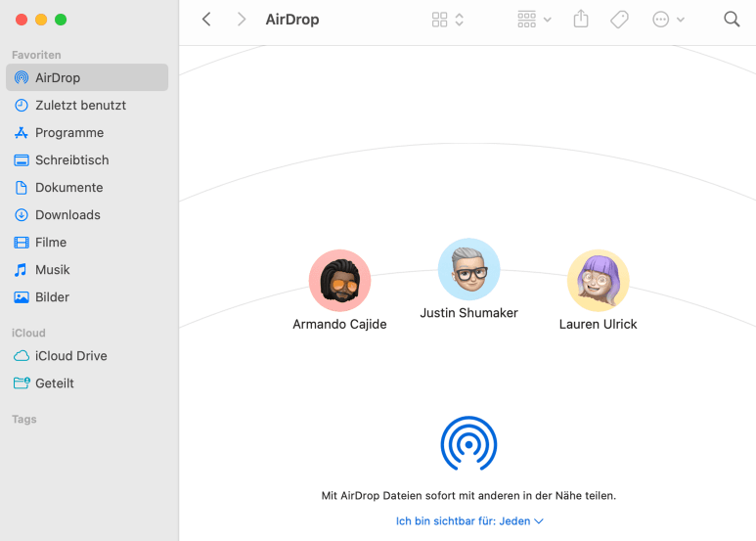Select Armando Cajide's avatar
The image size is (756, 541).
click(x=339, y=281)
